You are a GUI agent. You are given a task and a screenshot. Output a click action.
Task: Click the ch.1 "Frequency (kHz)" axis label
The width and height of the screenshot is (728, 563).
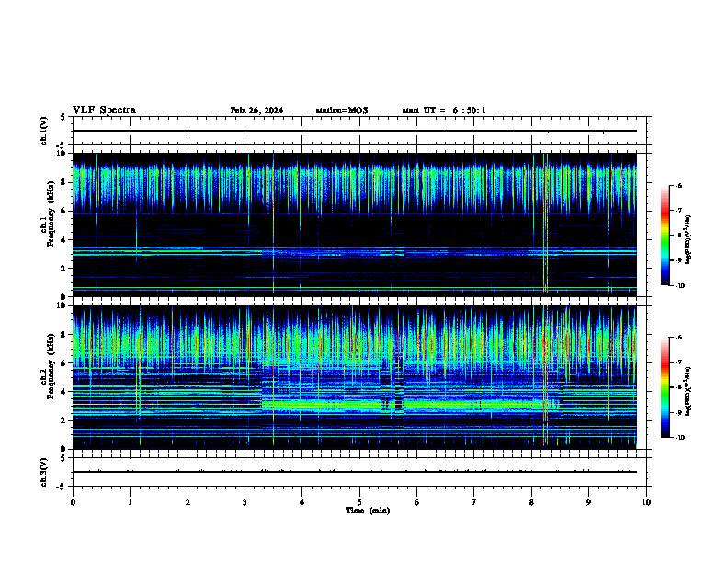coord(51,214)
